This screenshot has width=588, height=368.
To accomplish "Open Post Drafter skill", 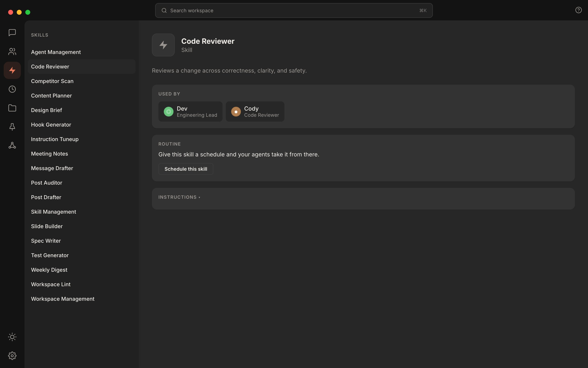I will (x=82, y=197).
